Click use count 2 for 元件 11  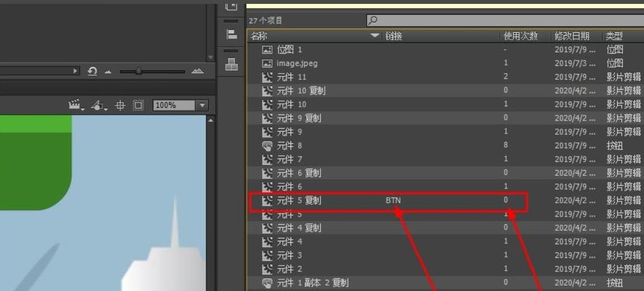pyautogui.click(x=506, y=77)
